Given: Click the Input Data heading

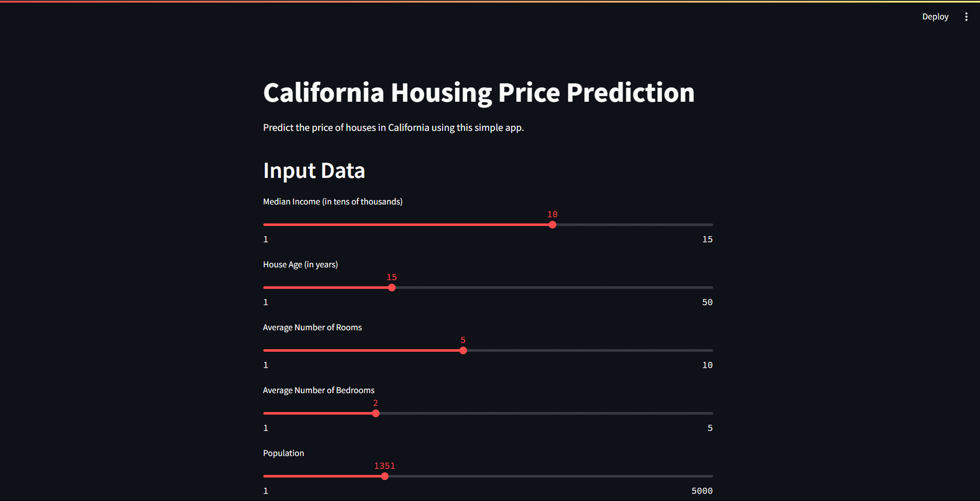Looking at the screenshot, I should [x=314, y=171].
